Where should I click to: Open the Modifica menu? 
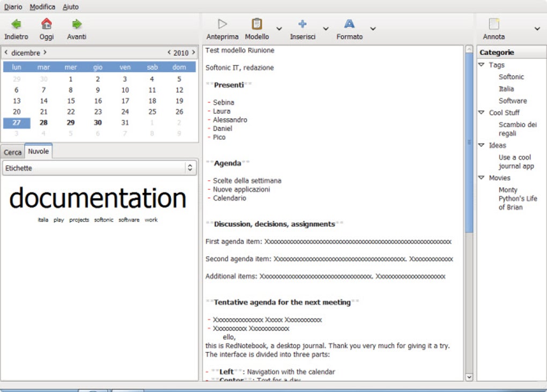click(x=42, y=7)
